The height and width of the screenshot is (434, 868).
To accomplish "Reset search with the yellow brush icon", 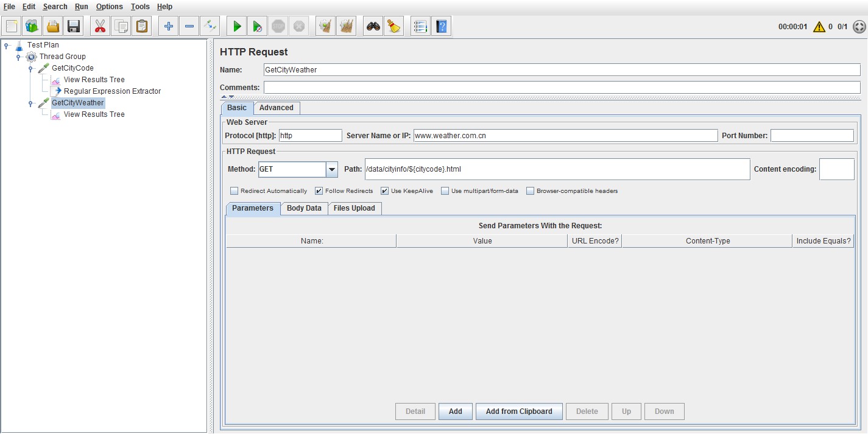I will point(394,26).
